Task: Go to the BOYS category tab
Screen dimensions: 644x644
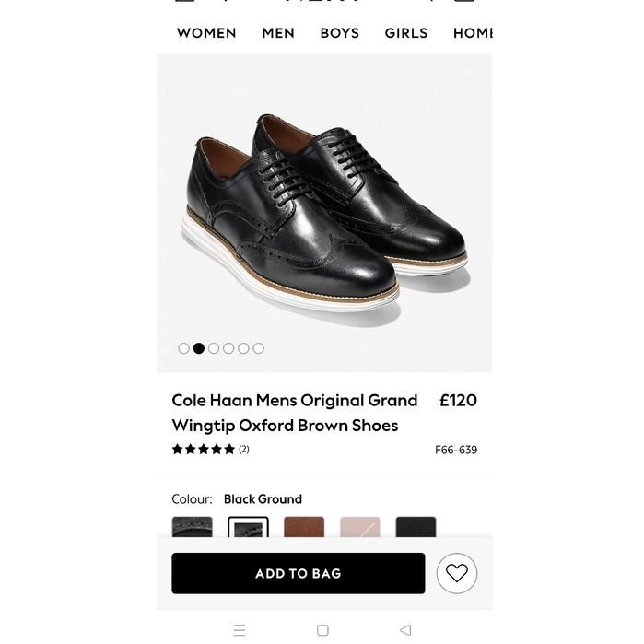Action: click(340, 33)
